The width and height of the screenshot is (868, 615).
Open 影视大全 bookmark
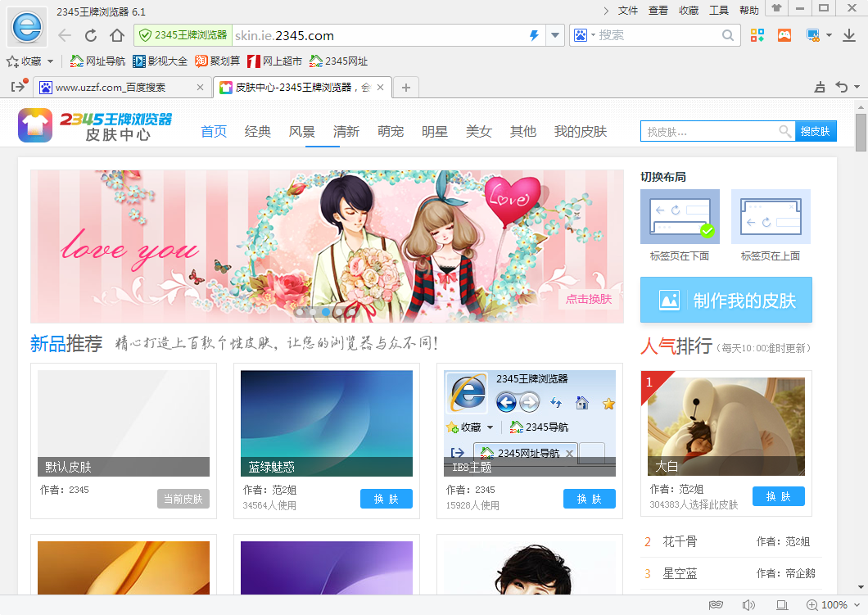coord(160,61)
